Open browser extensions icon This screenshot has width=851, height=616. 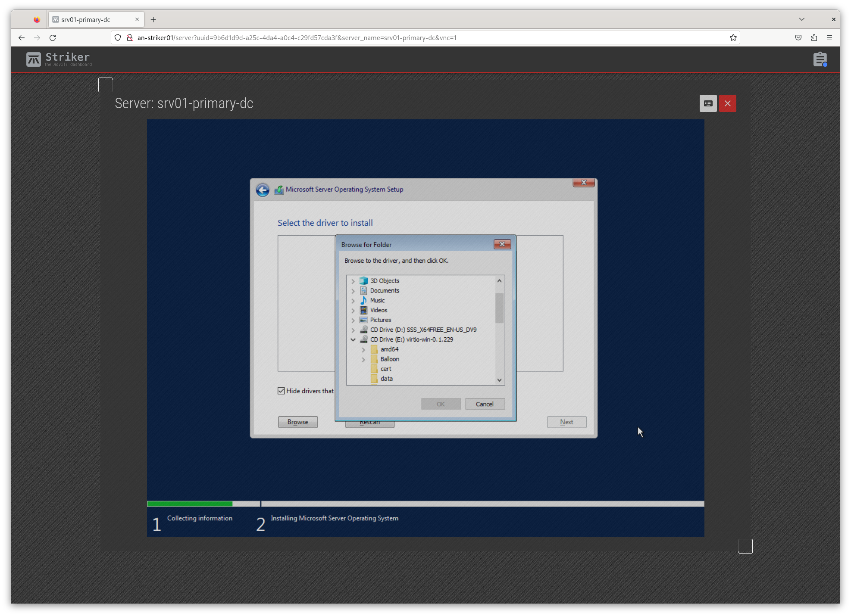[x=814, y=38]
